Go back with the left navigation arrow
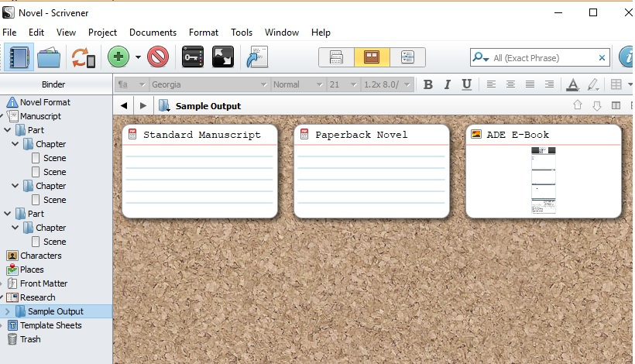This screenshot has width=635, height=364. (124, 106)
